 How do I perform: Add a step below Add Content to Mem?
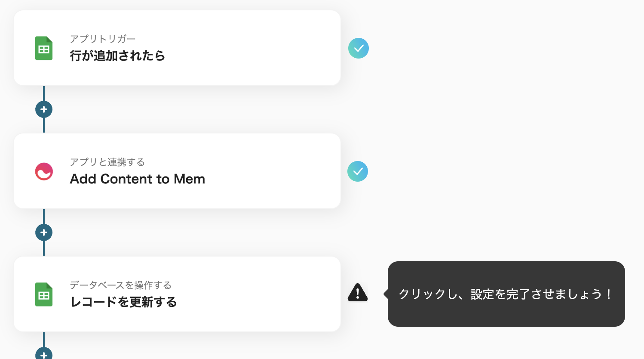(x=44, y=232)
